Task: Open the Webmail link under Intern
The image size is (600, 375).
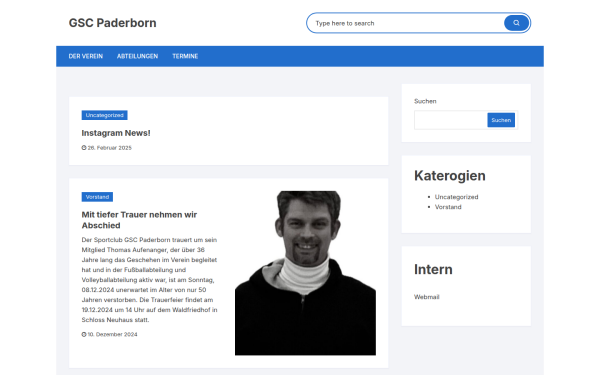Action: coord(427,297)
